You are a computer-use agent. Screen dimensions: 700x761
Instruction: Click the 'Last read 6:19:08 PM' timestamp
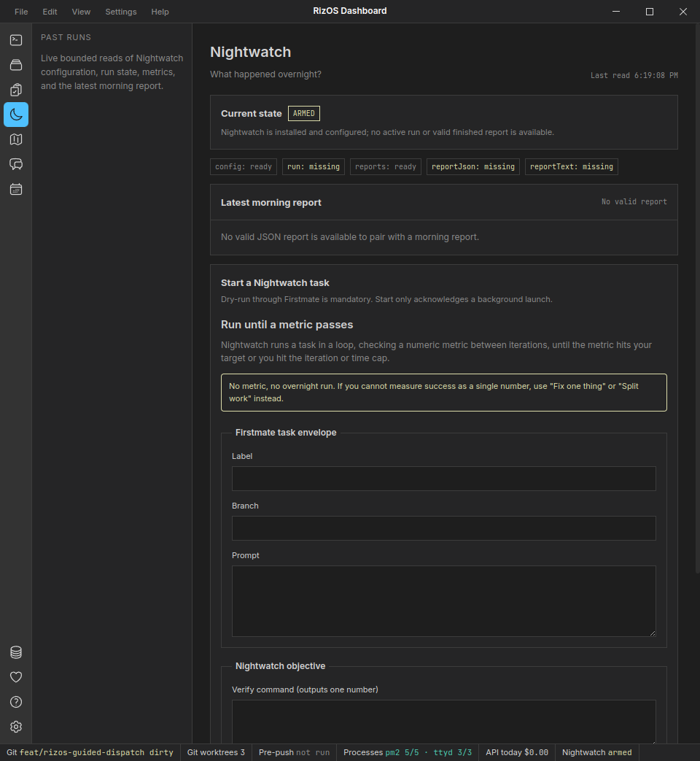click(x=634, y=76)
